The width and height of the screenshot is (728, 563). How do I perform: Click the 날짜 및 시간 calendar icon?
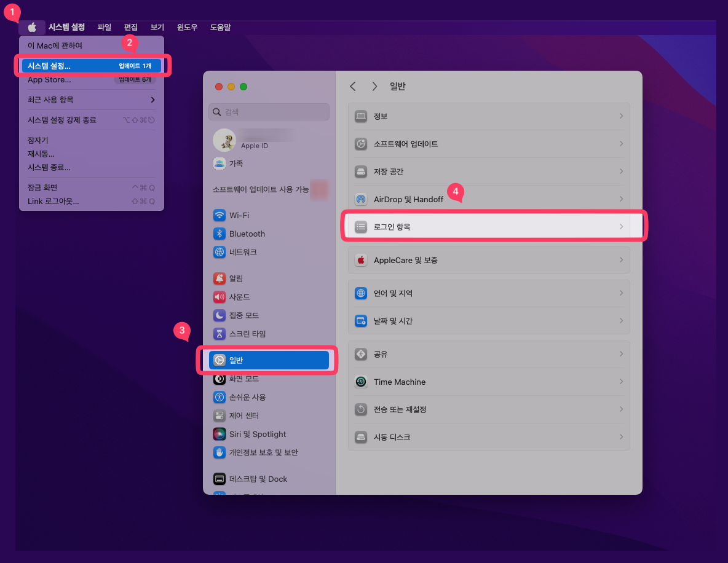point(361,321)
